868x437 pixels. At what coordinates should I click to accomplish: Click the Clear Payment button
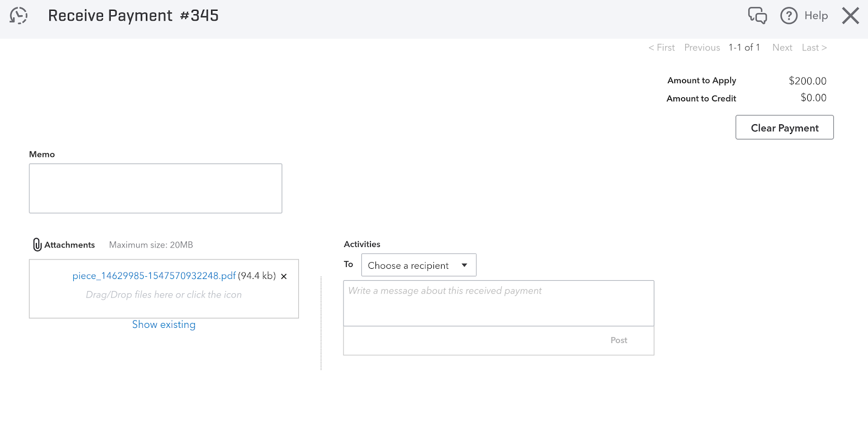click(x=784, y=128)
